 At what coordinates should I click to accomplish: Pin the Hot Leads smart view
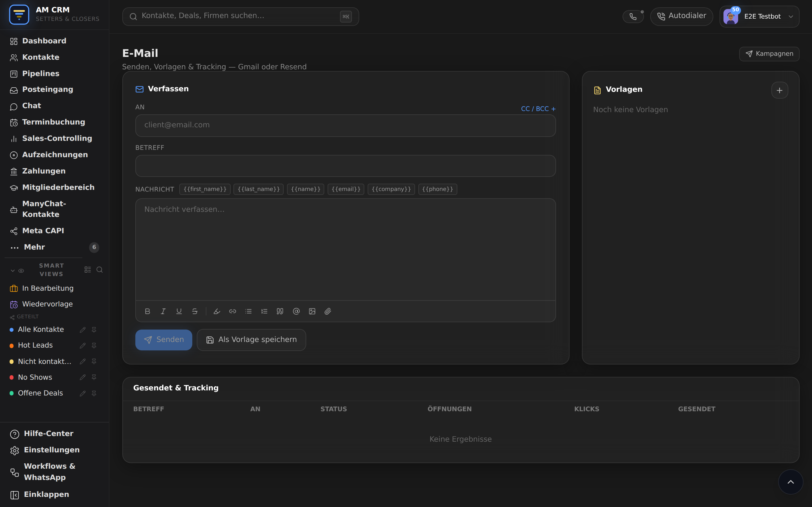pos(94,345)
